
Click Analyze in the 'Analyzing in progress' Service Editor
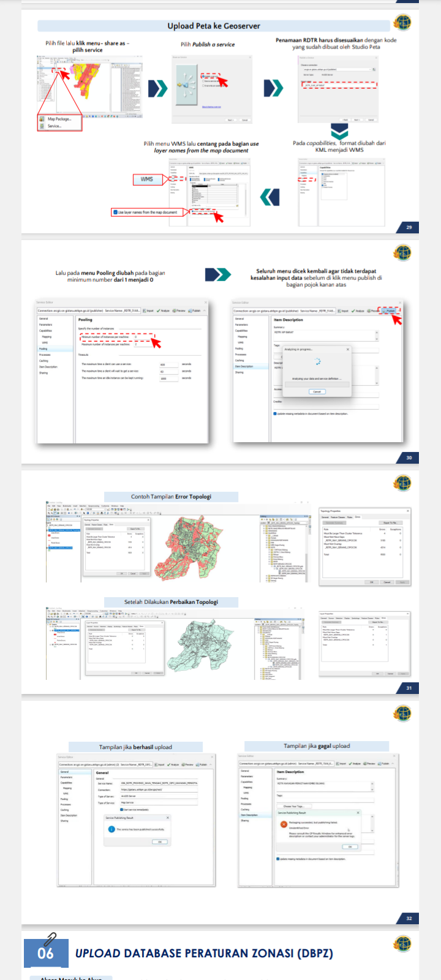(358, 311)
